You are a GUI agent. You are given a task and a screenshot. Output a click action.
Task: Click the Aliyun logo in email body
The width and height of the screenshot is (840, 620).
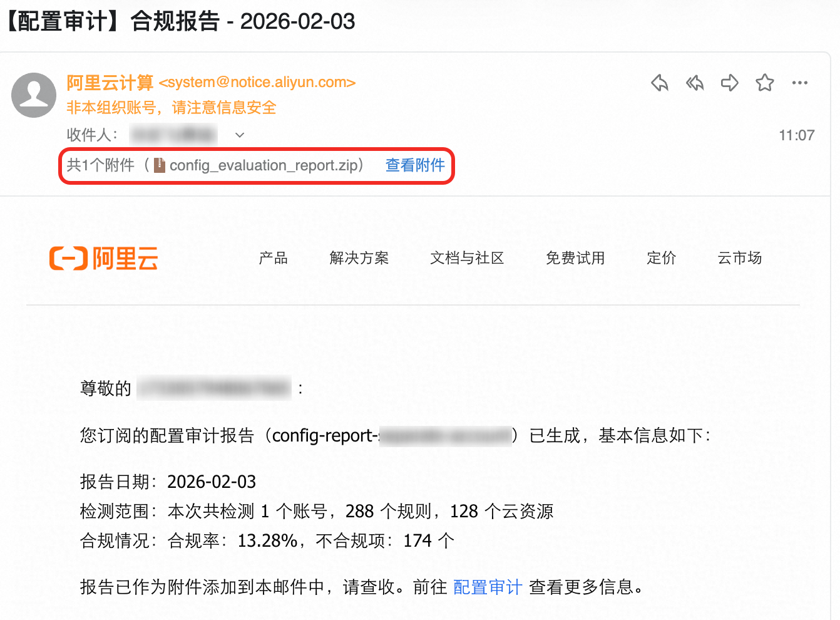point(103,258)
